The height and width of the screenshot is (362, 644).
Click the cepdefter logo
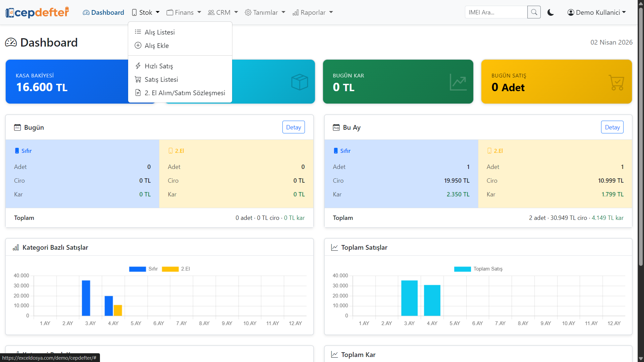tap(37, 12)
